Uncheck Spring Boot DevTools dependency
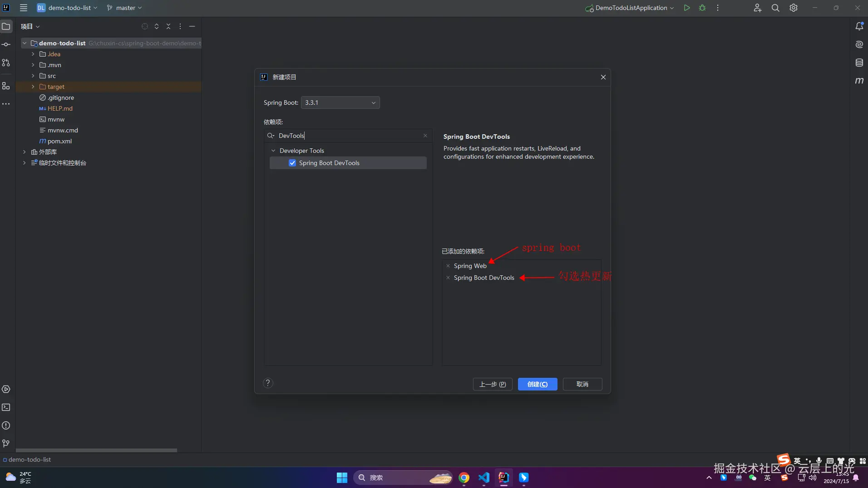Image resolution: width=868 pixels, height=488 pixels. pos(292,163)
